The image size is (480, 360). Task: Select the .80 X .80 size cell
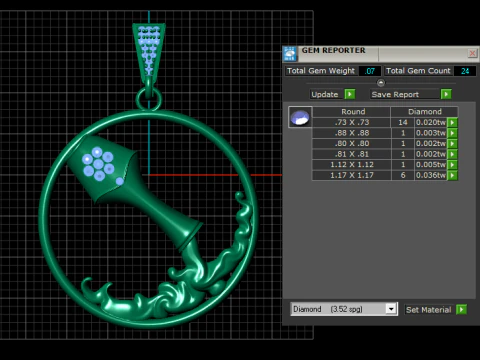click(352, 144)
